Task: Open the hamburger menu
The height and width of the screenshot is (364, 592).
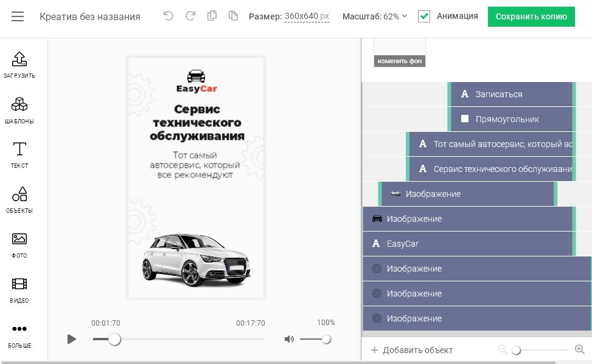Action: tap(18, 16)
